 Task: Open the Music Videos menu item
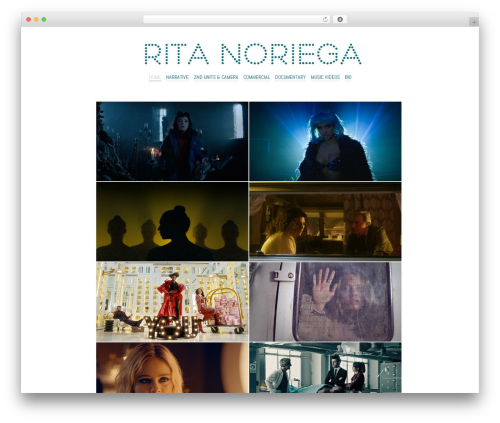[x=325, y=77]
